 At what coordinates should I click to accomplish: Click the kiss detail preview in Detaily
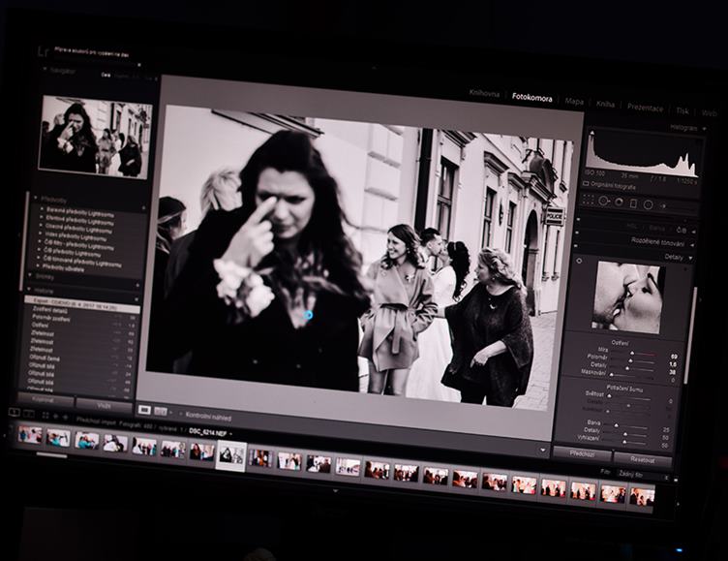click(x=627, y=297)
